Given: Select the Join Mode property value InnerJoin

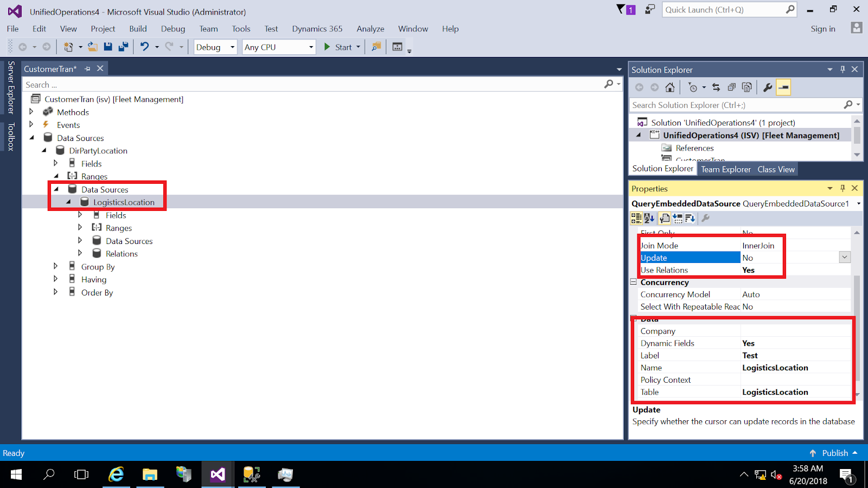Looking at the screenshot, I should tap(758, 246).
